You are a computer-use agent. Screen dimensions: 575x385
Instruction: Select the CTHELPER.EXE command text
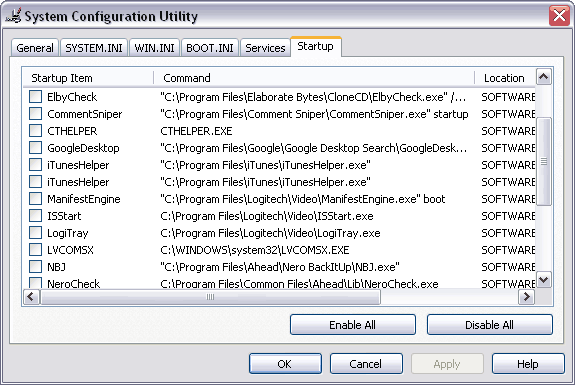(196, 131)
